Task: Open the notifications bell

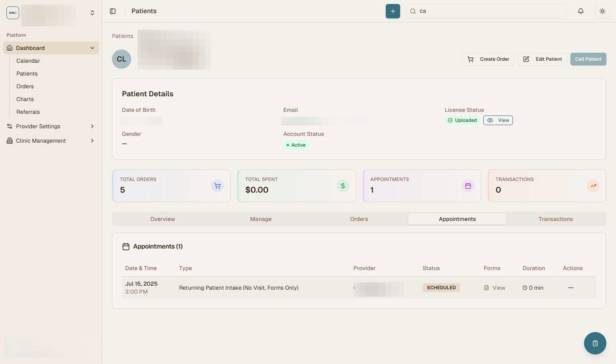Action: pos(581,11)
